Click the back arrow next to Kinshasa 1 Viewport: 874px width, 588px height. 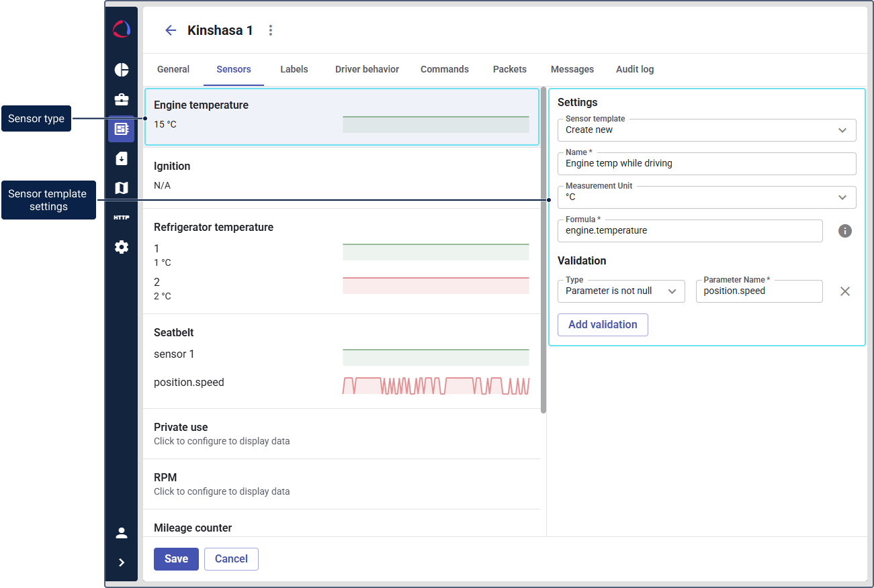(171, 30)
